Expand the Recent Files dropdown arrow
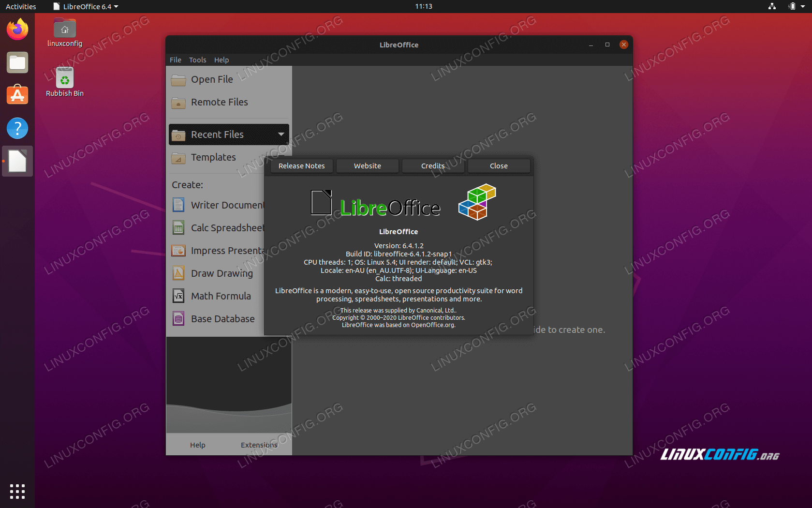The image size is (812, 508). tap(281, 134)
